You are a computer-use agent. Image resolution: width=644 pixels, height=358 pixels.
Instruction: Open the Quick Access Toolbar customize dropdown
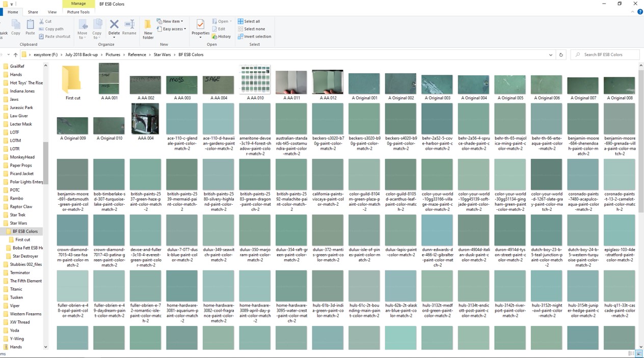tap(12, 4)
